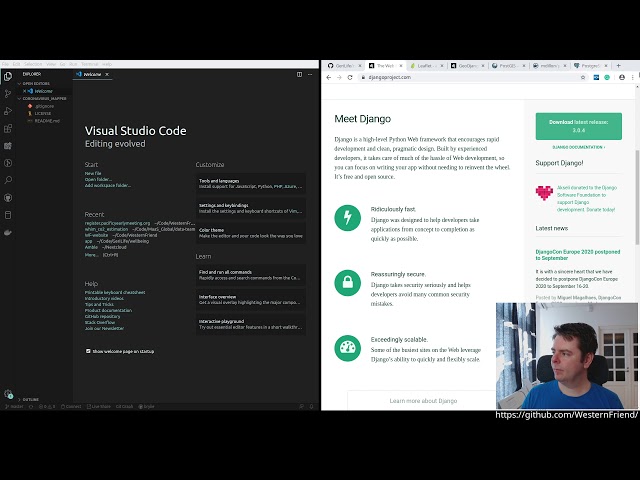The width and height of the screenshot is (640, 480).
Task: Open the .gitignore file in Explorer
Action: (44, 106)
